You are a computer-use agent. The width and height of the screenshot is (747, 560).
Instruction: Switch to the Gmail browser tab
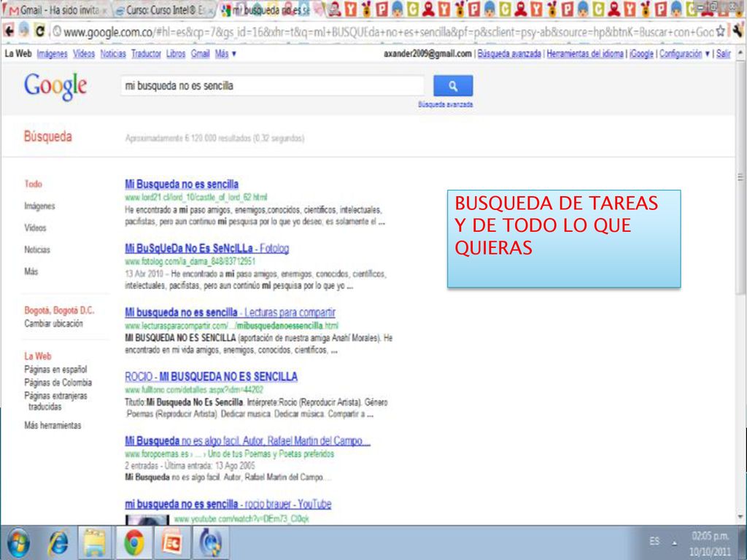(55, 9)
